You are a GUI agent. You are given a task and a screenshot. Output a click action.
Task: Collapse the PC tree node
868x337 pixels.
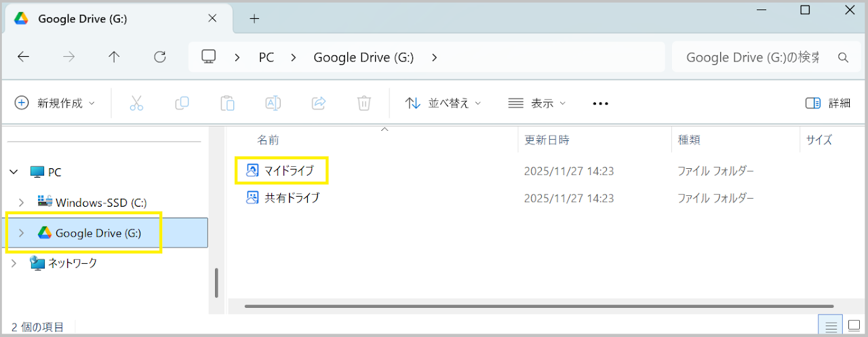pos(14,172)
